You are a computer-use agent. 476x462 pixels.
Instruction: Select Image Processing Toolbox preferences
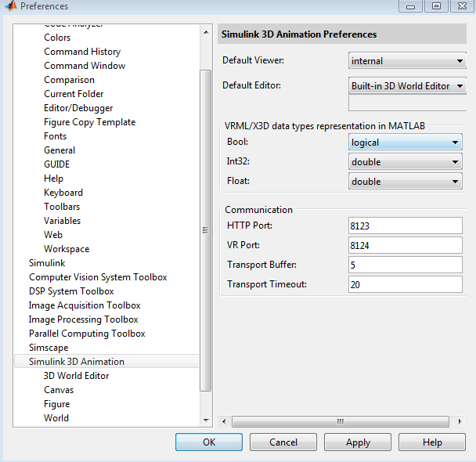pyautogui.click(x=84, y=319)
